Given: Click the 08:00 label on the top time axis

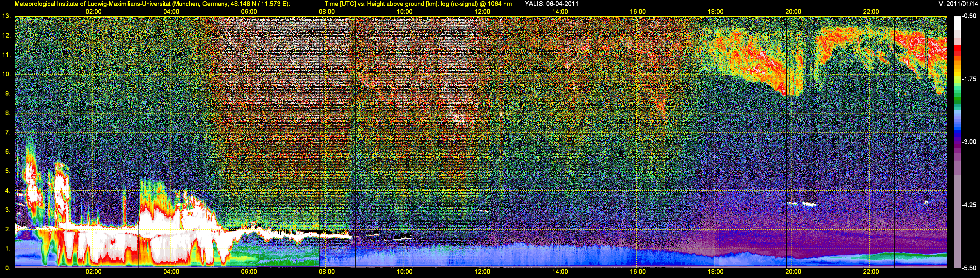Looking at the screenshot, I should [x=327, y=12].
